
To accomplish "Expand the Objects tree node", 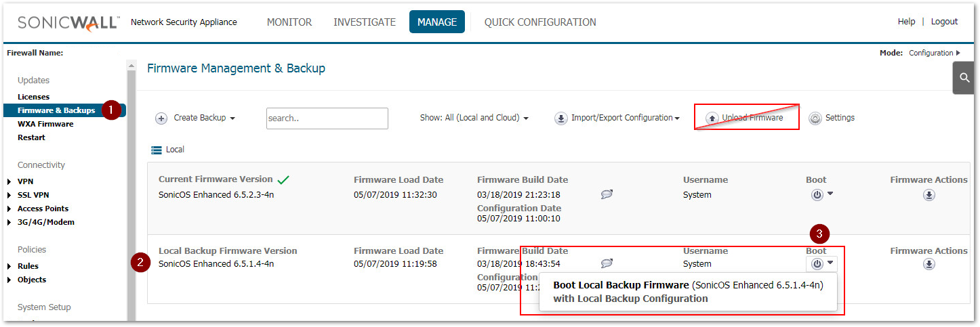I will pos(9,280).
